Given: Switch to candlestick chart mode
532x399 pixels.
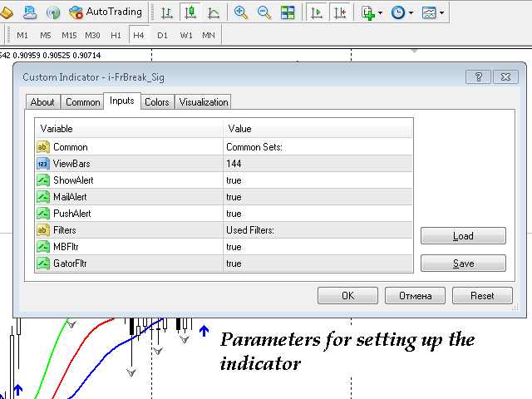Looking at the screenshot, I should click(190, 12).
